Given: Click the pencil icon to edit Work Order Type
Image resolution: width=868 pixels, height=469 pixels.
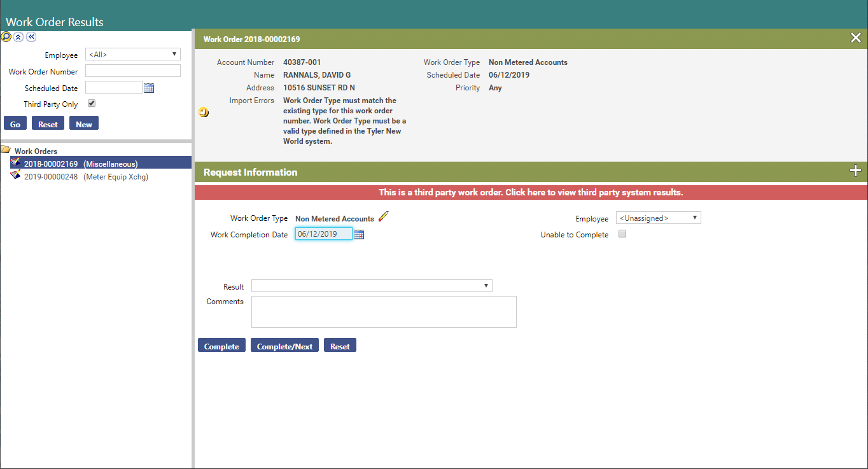Looking at the screenshot, I should (382, 217).
